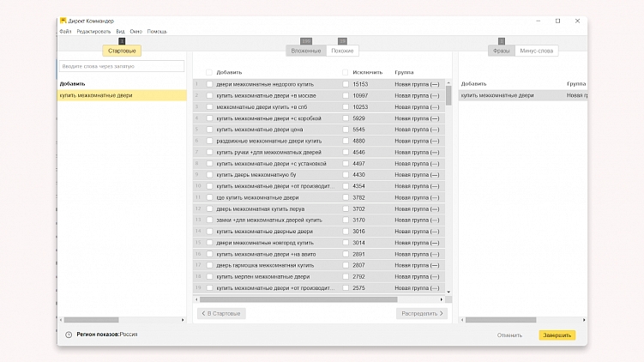Viewport: 644px width, 362px height.
Task: Close the Директ Коммандер window
Action: [577, 21]
